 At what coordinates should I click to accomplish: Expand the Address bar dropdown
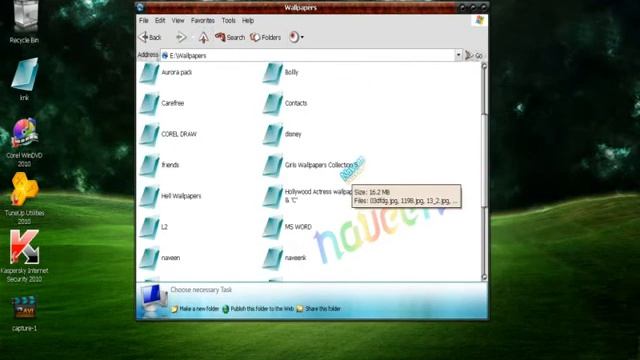[x=458, y=55]
